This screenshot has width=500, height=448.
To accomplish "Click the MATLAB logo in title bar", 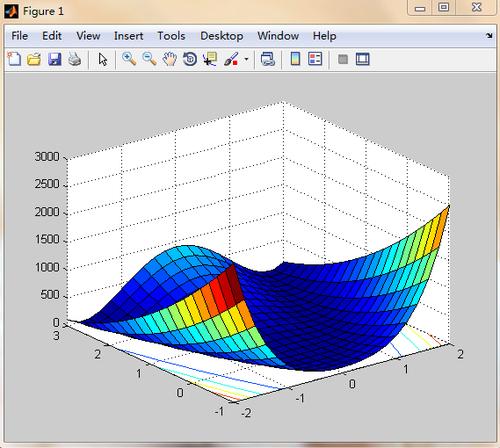I will click(11, 11).
